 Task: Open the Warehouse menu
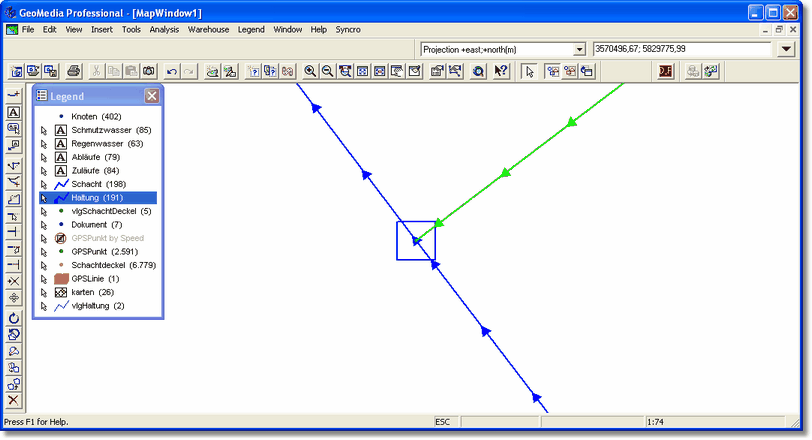point(208,30)
